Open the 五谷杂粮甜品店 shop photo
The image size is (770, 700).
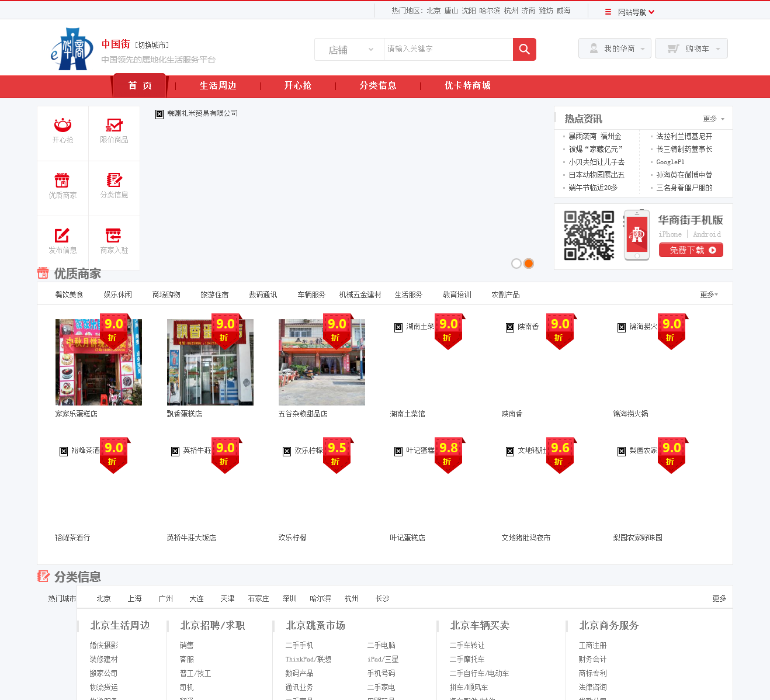[322, 362]
